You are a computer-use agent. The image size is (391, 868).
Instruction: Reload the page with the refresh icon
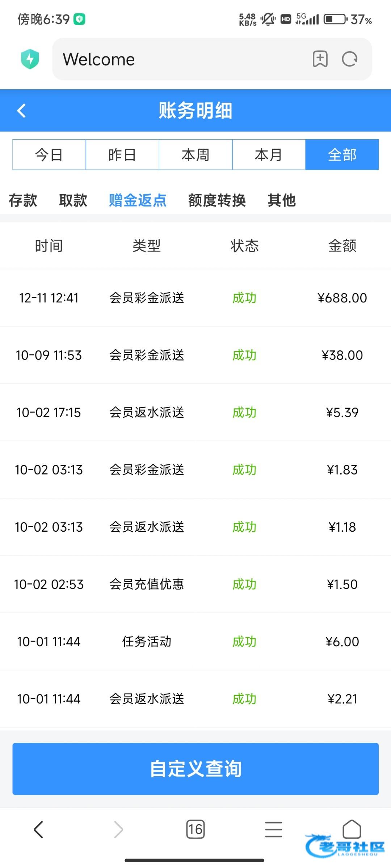(350, 59)
